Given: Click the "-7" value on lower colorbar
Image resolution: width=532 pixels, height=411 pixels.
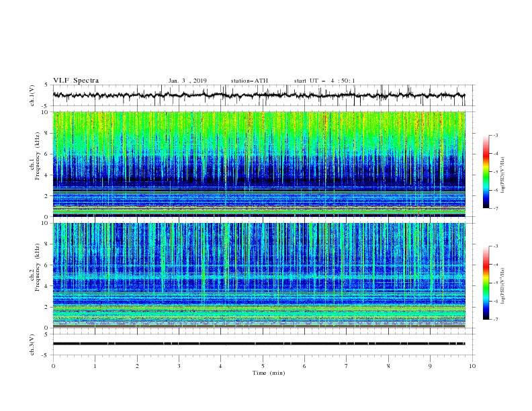Looking at the screenshot, I should point(495,320).
